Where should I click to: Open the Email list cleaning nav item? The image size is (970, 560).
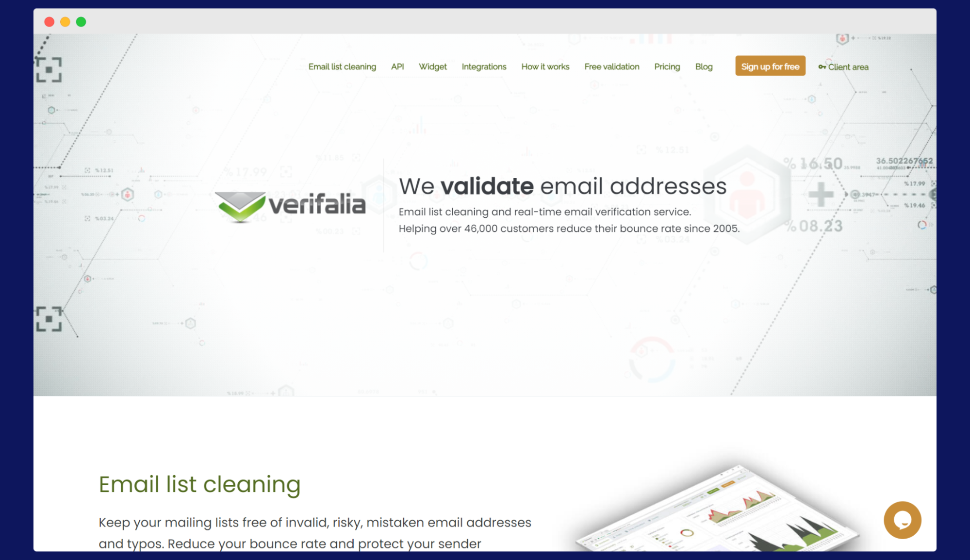tap(342, 66)
